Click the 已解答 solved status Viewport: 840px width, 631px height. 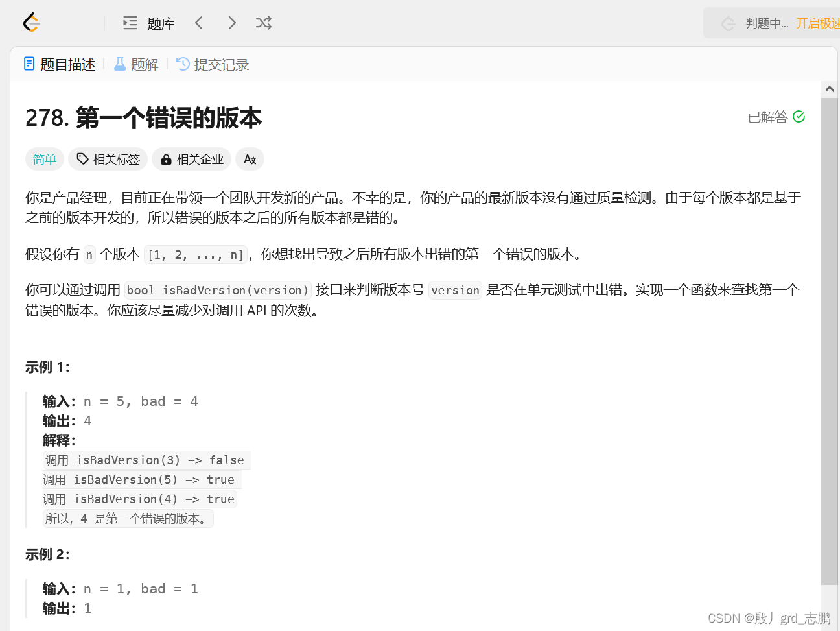(767, 117)
